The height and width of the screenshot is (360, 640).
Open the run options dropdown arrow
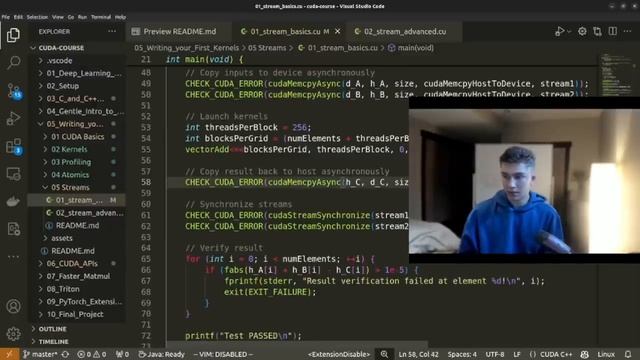569,31
